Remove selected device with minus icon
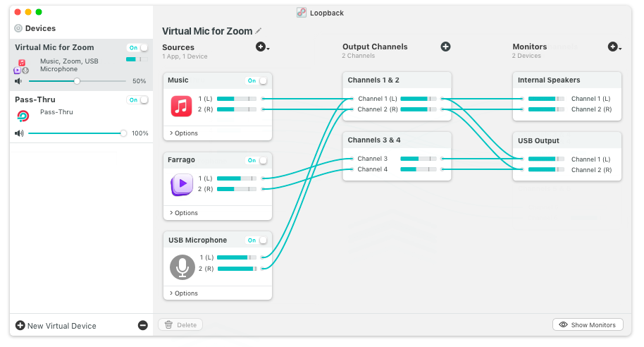The width and height of the screenshot is (644, 347). click(143, 326)
